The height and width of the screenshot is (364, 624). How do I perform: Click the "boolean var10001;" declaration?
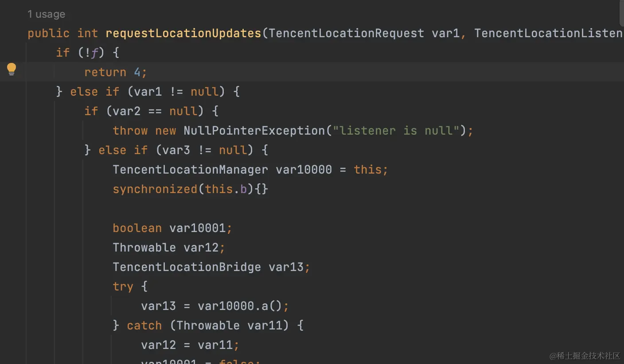coord(172,228)
